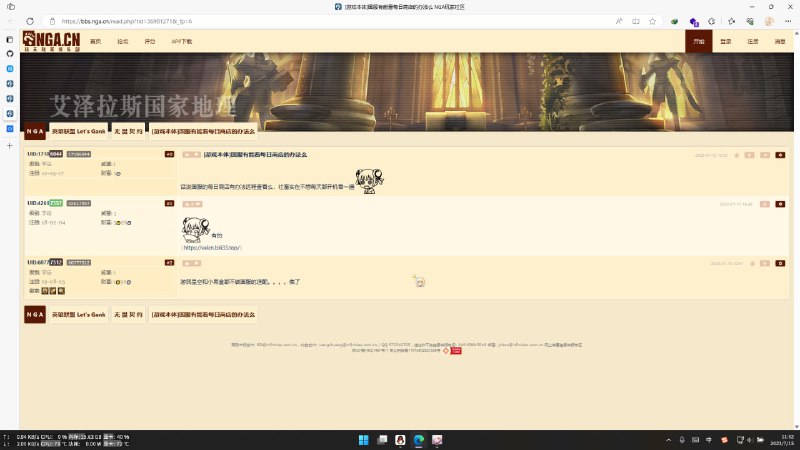Click the read aloud icon in address bar
This screenshot has width=800, height=450.
point(619,21)
